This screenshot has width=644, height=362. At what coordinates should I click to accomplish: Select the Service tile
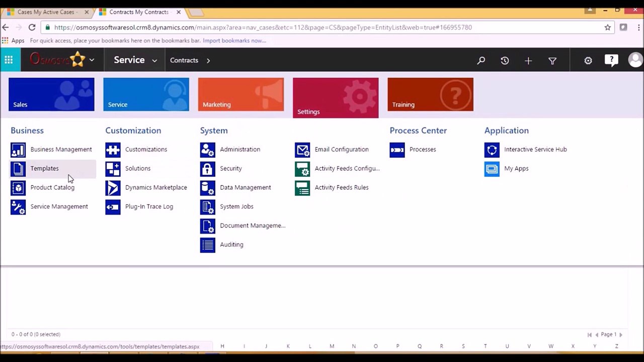[146, 95]
